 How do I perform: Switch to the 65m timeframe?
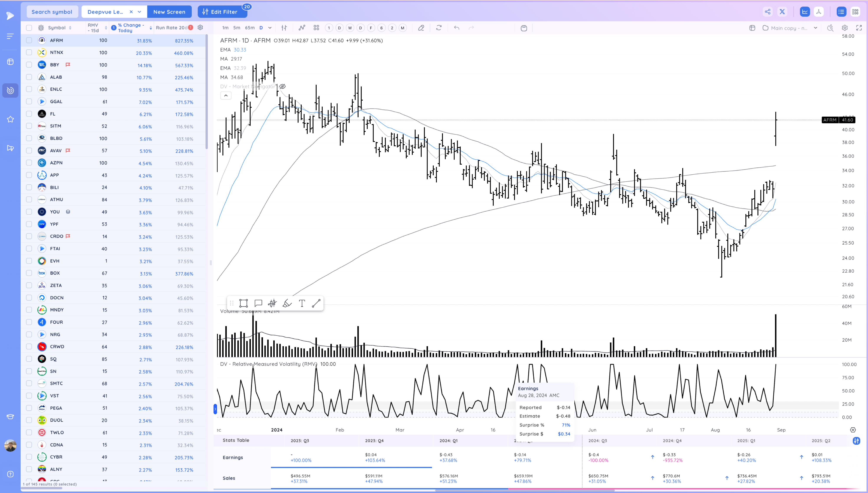tap(250, 28)
